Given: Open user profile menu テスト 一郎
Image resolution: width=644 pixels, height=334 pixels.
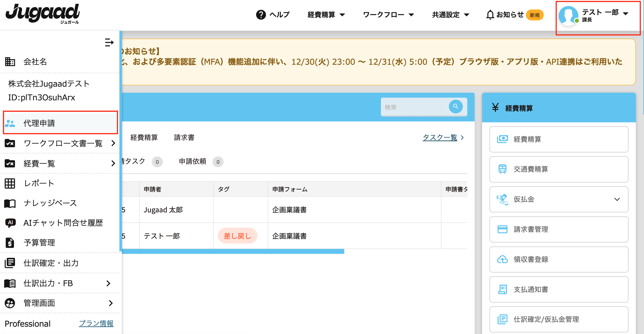Looking at the screenshot, I should coord(600,15).
